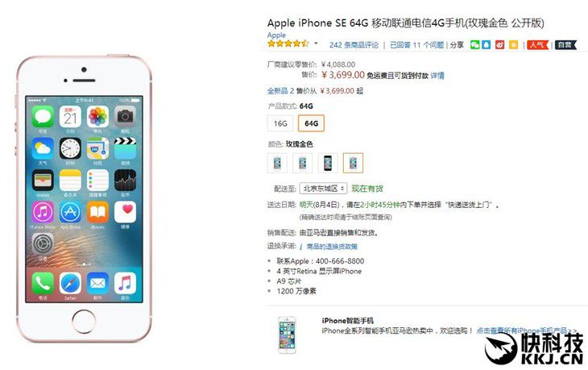The width and height of the screenshot is (588, 370).
Task: Choose the first color thumbnail option
Action: [x=277, y=163]
